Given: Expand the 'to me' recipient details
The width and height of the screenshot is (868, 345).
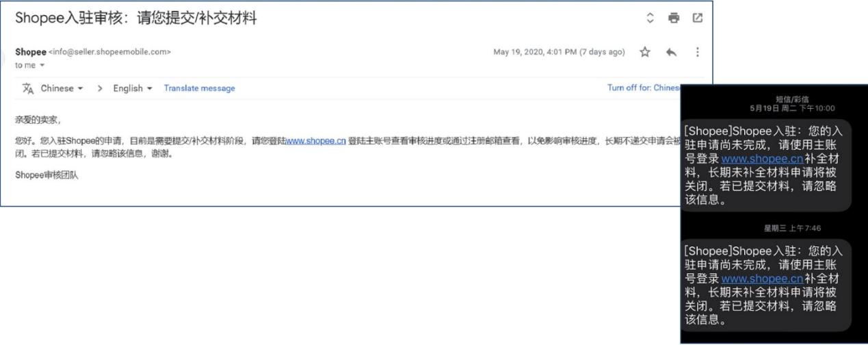Looking at the screenshot, I should point(30,65).
